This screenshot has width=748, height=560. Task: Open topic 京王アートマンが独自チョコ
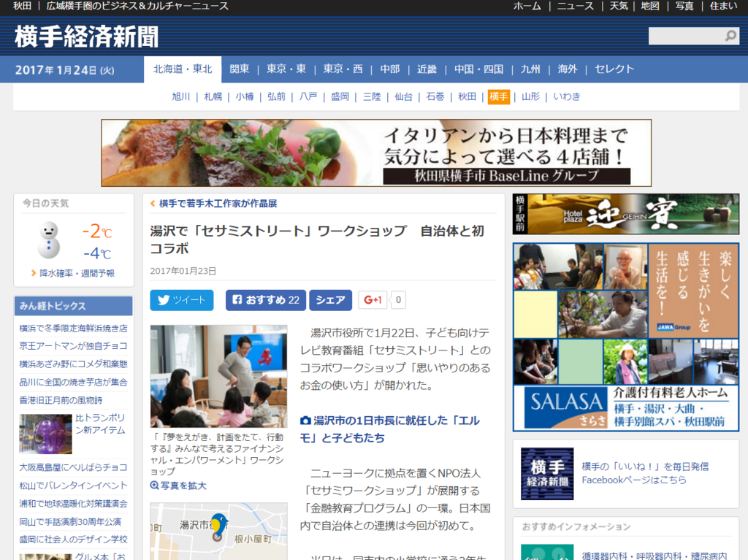pos(74,346)
